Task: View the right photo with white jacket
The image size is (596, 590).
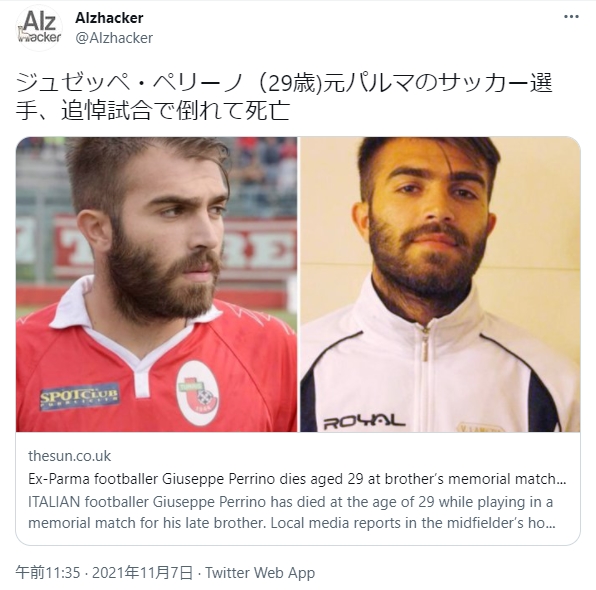Action: (x=440, y=284)
